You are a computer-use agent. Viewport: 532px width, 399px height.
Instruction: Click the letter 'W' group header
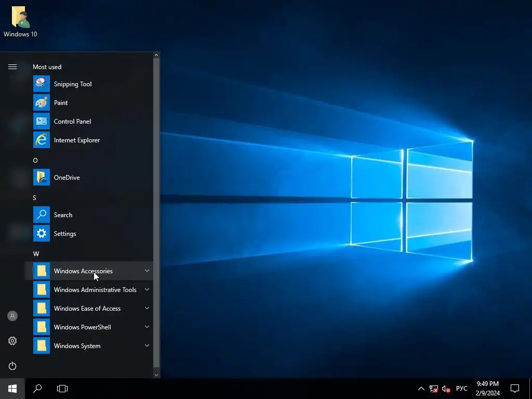[x=36, y=254]
